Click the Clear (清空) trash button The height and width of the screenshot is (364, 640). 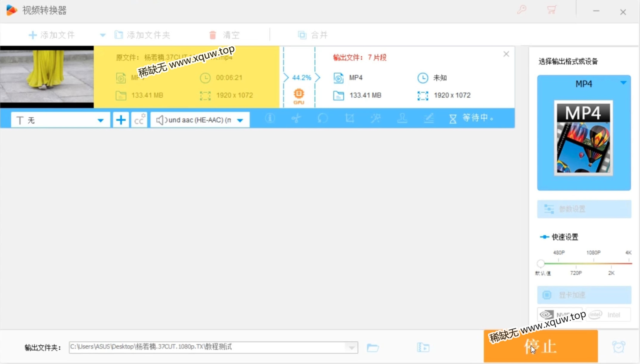pos(224,35)
